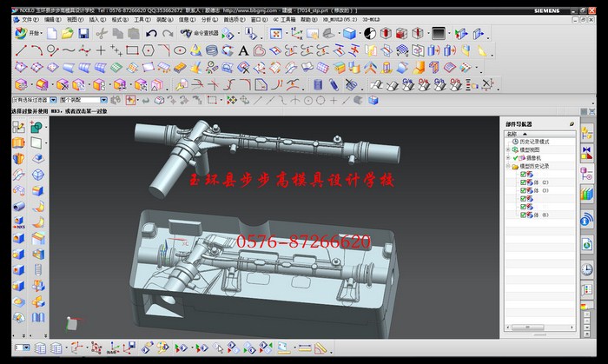Toggle the 体 (8) body checkbox

[523, 214]
